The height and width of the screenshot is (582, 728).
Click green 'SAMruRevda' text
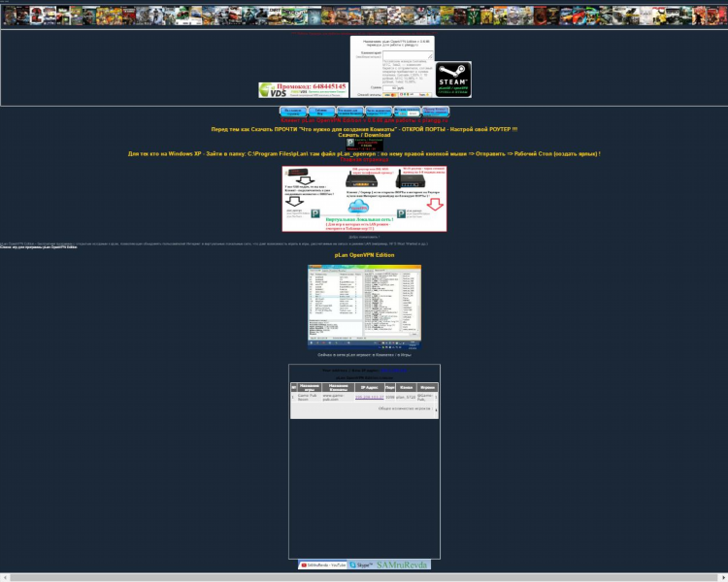(402, 565)
